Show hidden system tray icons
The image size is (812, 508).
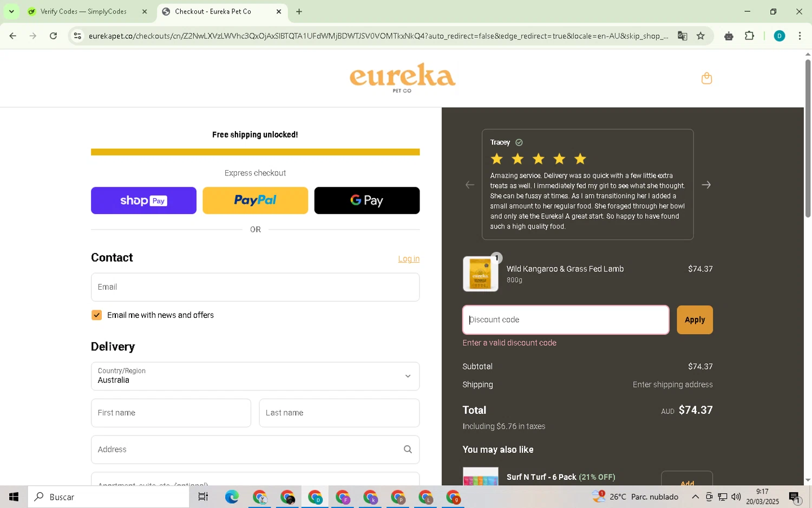[695, 497]
